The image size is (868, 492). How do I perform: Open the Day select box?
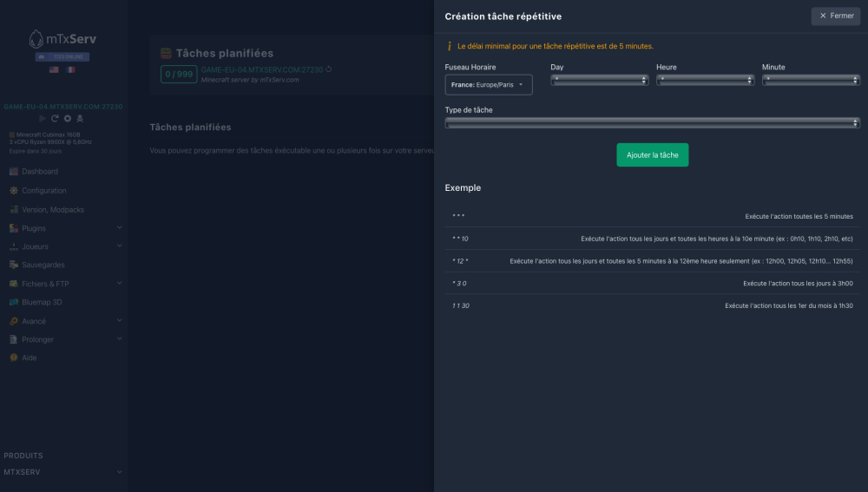click(600, 80)
